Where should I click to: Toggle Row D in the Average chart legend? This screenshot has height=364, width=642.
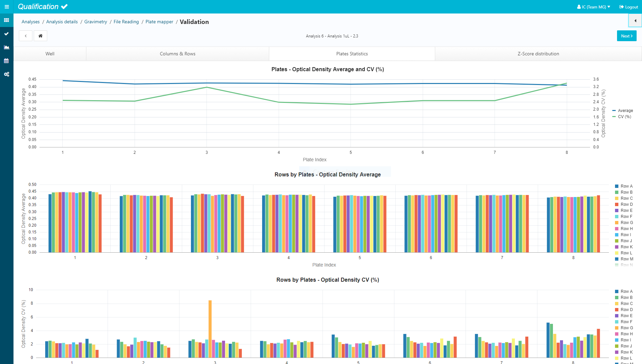click(x=624, y=204)
